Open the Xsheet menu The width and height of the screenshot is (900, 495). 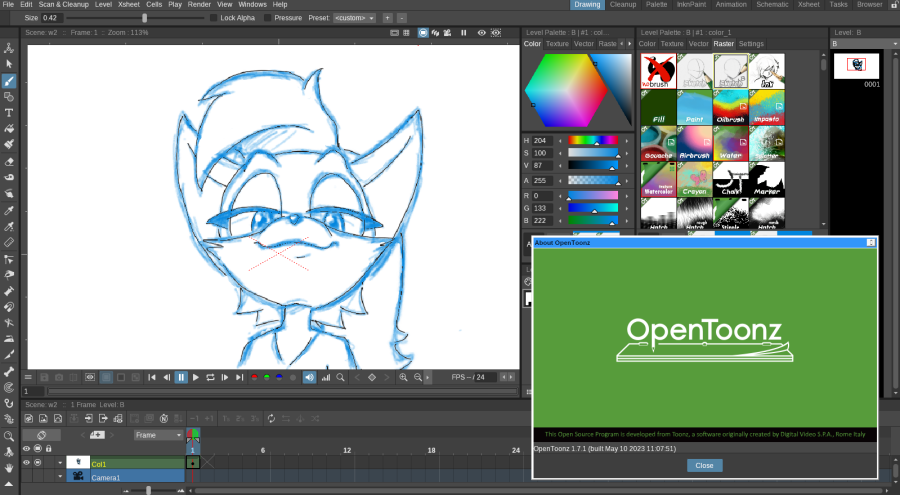click(129, 4)
